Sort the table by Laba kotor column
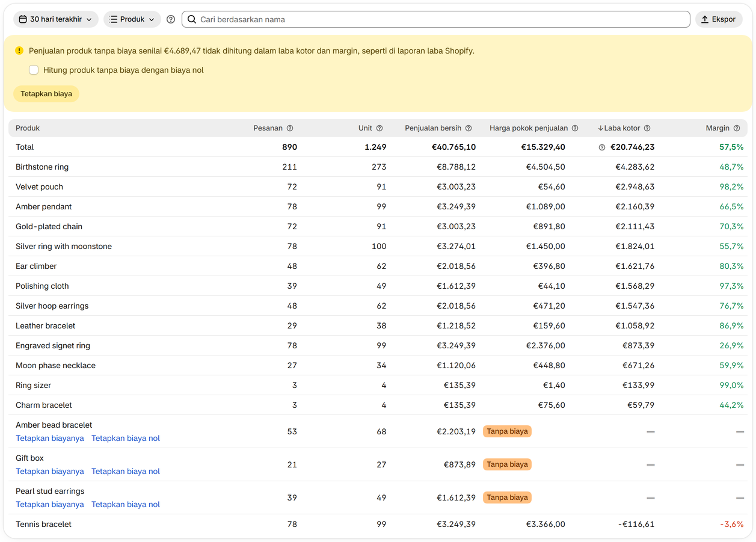 tap(619, 128)
